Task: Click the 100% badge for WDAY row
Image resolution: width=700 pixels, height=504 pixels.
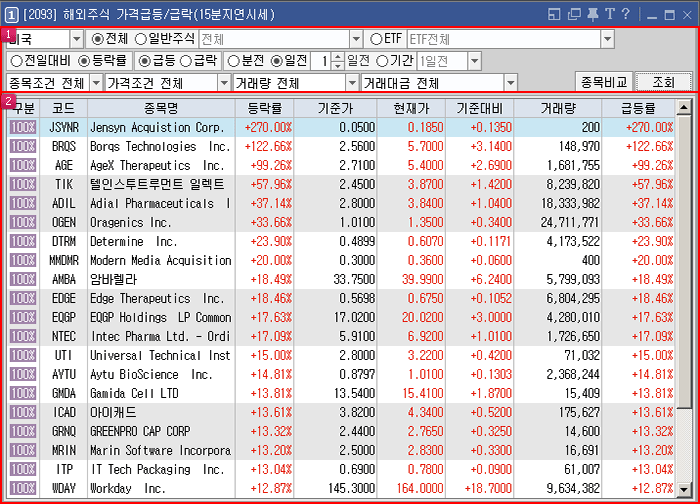Action: (x=23, y=488)
